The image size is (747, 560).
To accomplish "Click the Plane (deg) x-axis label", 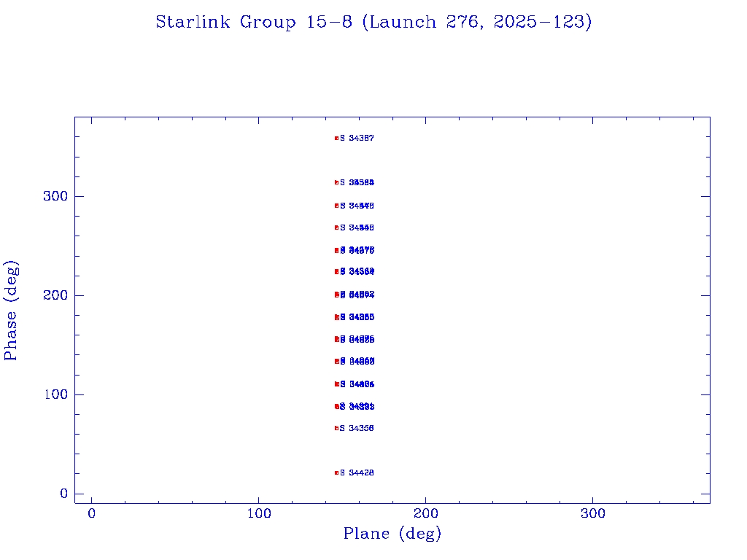I will coord(392,534).
